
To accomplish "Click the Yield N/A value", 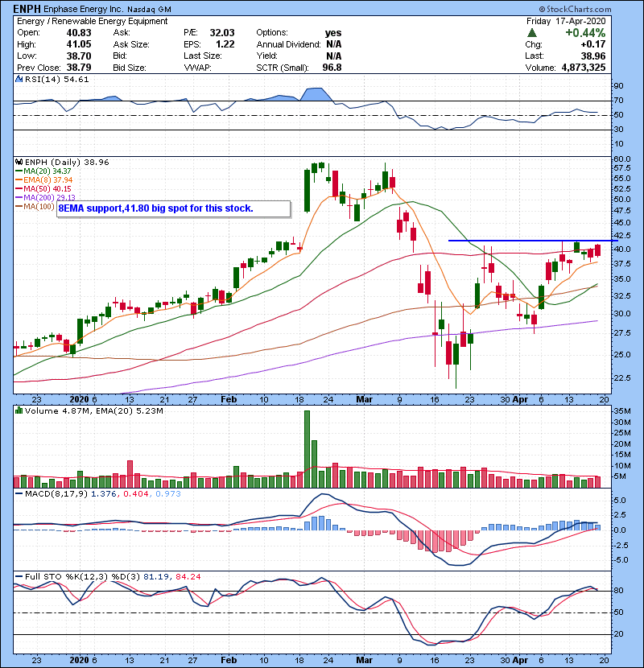I will click(334, 56).
